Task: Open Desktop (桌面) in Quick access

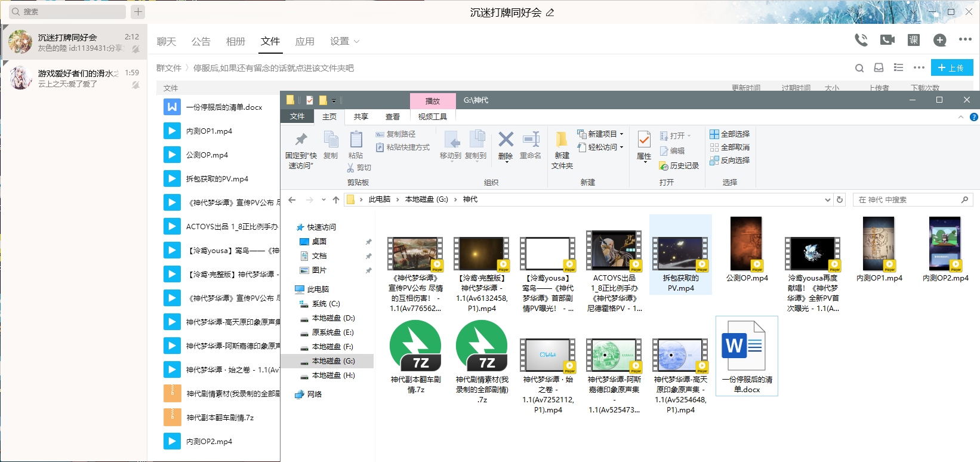Action: [x=319, y=242]
